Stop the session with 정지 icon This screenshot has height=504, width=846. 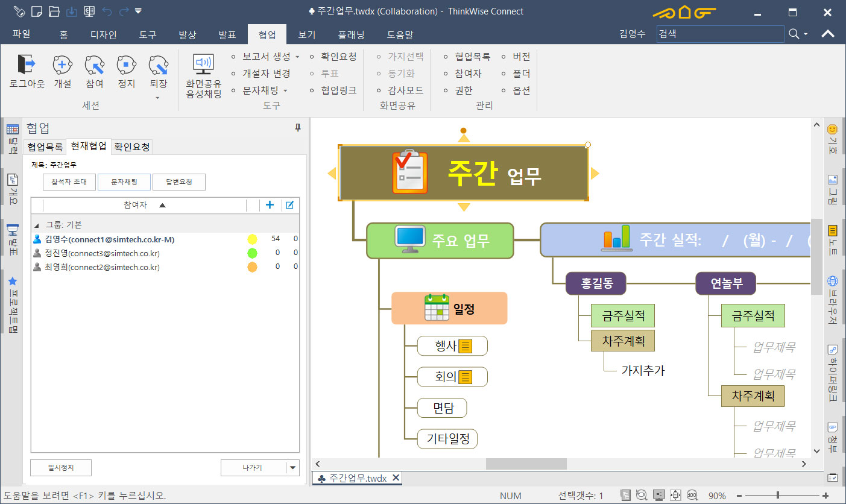point(127,65)
